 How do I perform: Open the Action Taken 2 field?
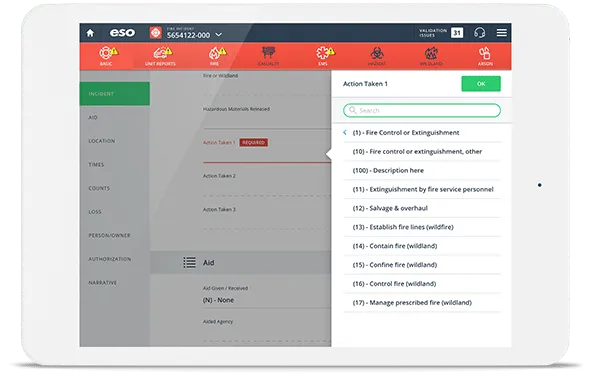coord(267,184)
